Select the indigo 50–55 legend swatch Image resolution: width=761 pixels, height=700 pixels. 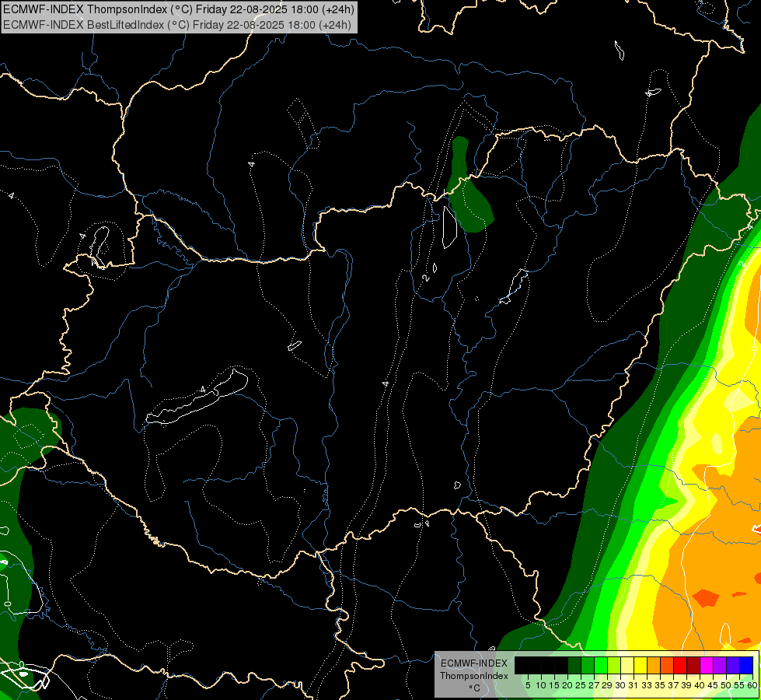(x=733, y=665)
